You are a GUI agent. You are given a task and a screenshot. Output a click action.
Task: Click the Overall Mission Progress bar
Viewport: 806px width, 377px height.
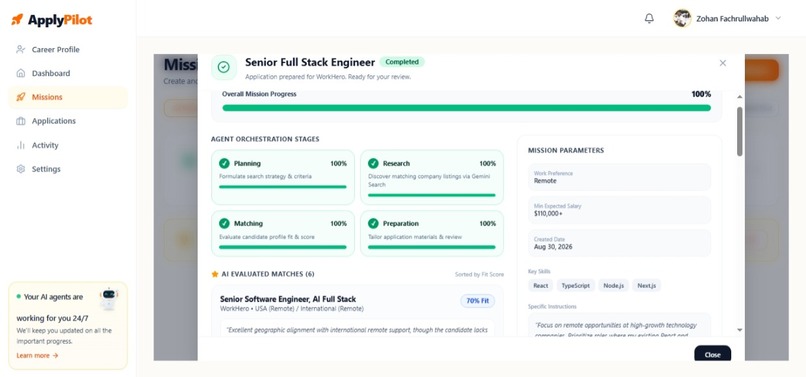pyautogui.click(x=466, y=108)
